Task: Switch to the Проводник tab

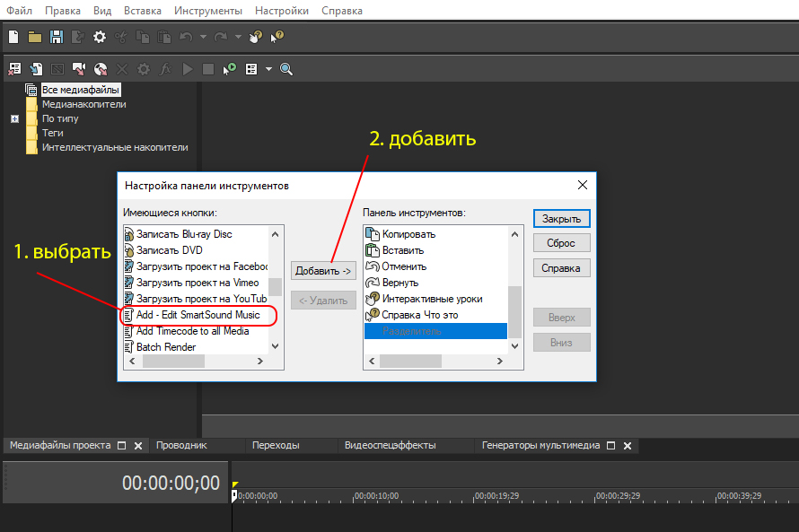Action: pyautogui.click(x=181, y=446)
